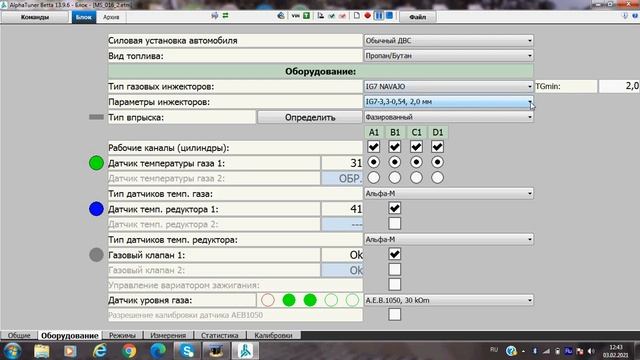Click the red gas level indicator circle

coord(268,300)
